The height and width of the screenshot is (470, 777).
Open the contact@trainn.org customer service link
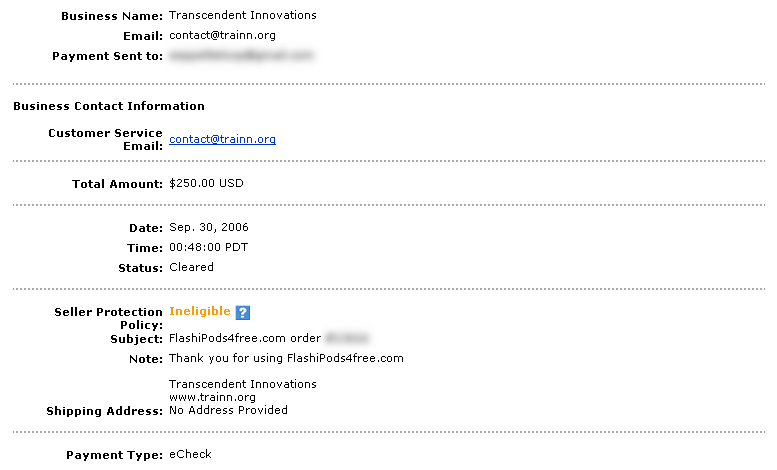222,139
